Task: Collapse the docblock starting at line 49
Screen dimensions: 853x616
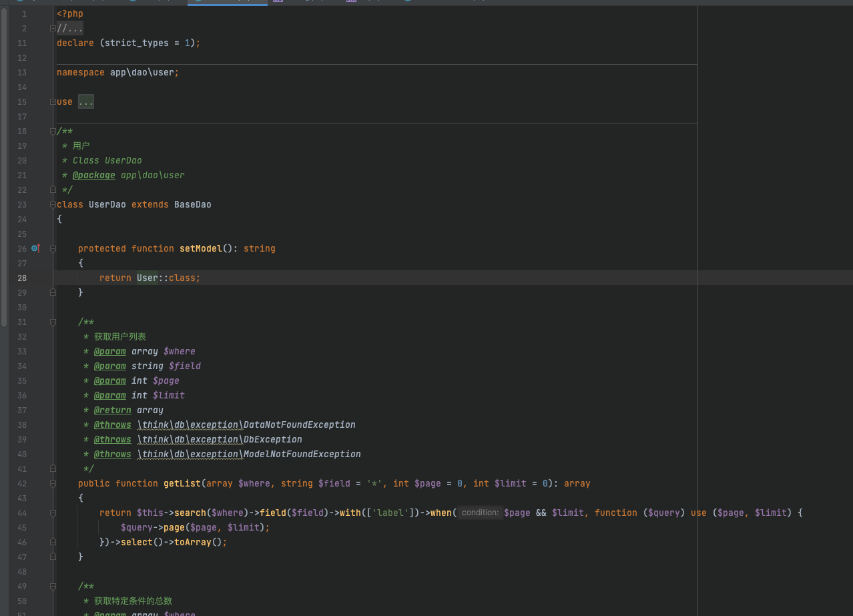Action: point(53,586)
